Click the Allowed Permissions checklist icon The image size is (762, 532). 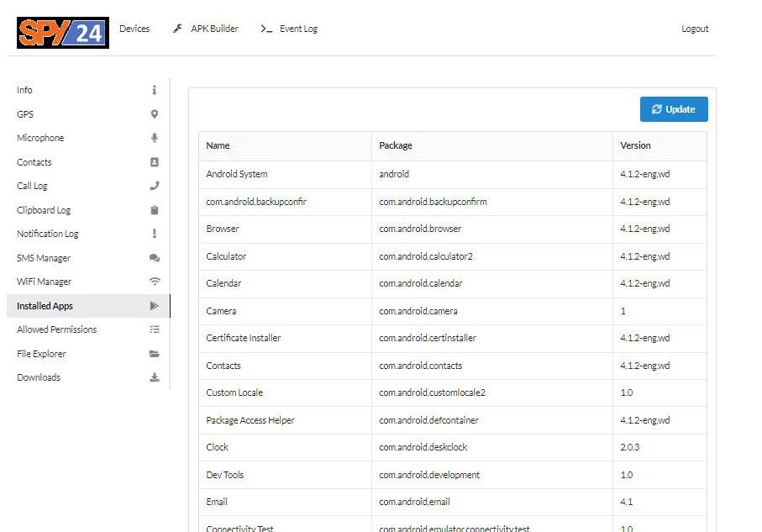coord(155,329)
